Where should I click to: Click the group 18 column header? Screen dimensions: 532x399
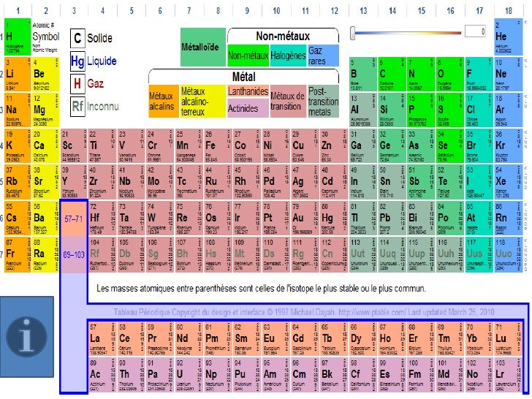coord(509,11)
